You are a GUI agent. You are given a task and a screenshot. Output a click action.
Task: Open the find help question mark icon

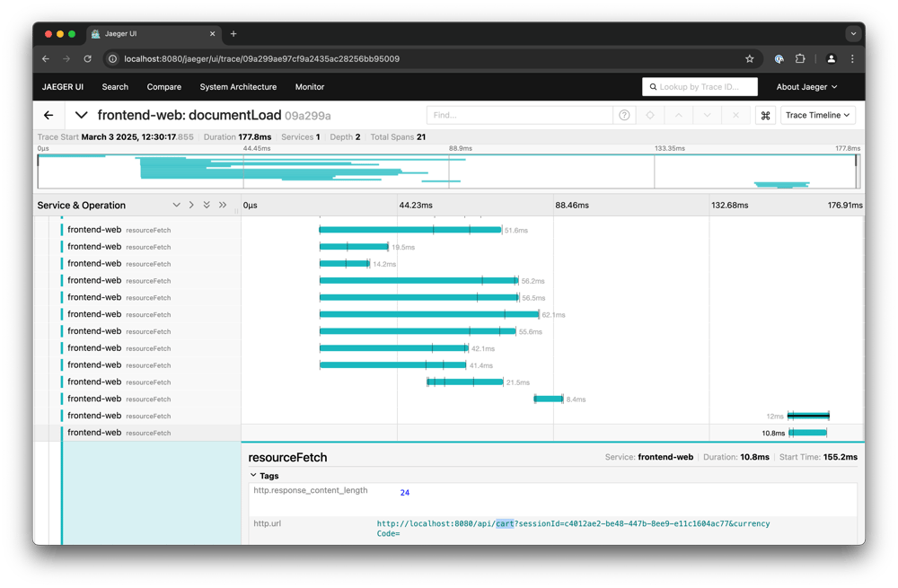[x=624, y=115]
